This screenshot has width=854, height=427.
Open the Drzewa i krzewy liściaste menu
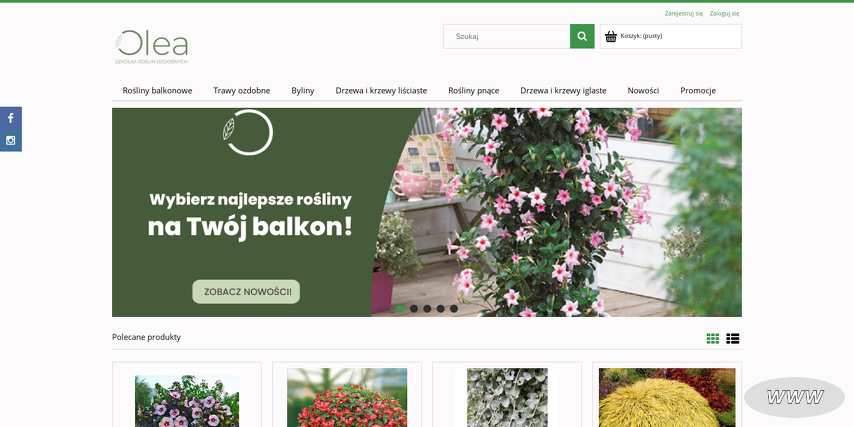(x=381, y=90)
